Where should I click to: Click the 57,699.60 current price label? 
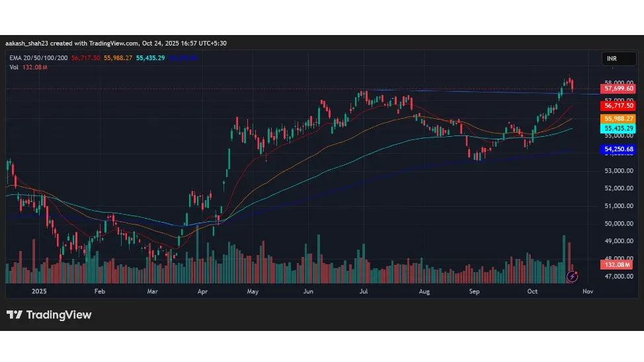618,89
